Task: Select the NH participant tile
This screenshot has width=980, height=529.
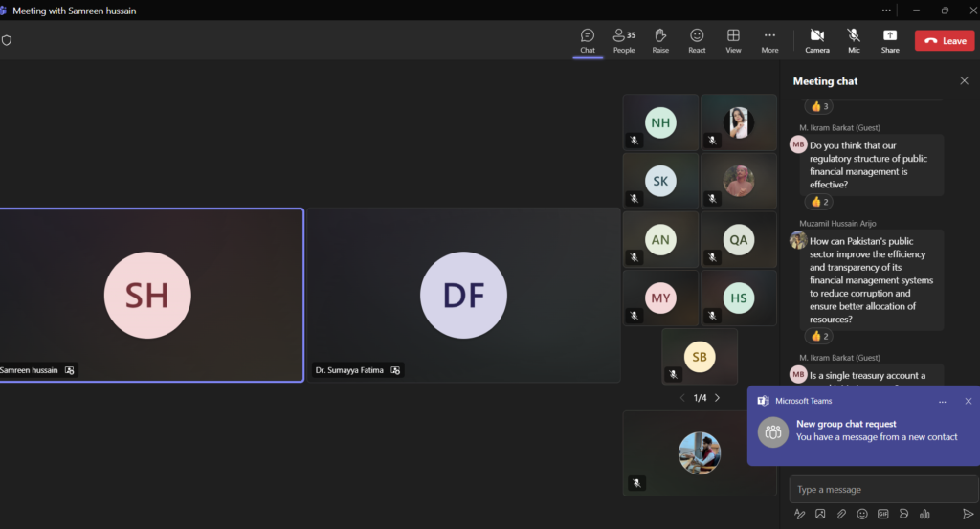Action: point(660,122)
